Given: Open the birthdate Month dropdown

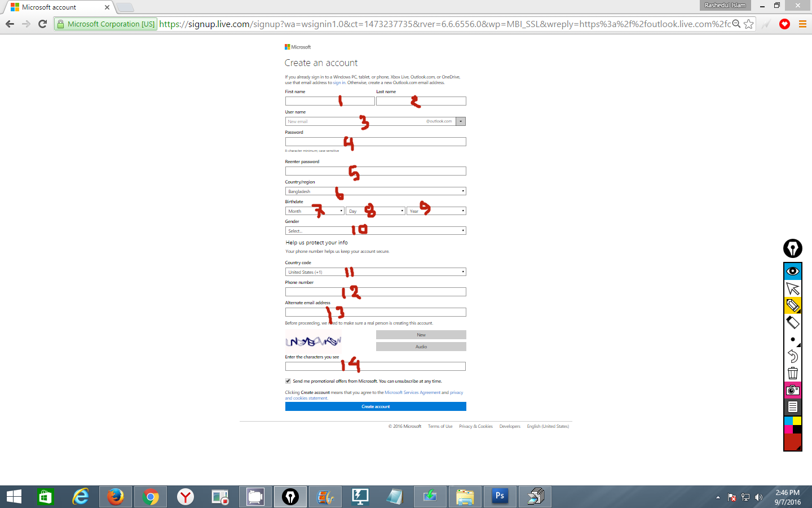Looking at the screenshot, I should click(x=315, y=211).
